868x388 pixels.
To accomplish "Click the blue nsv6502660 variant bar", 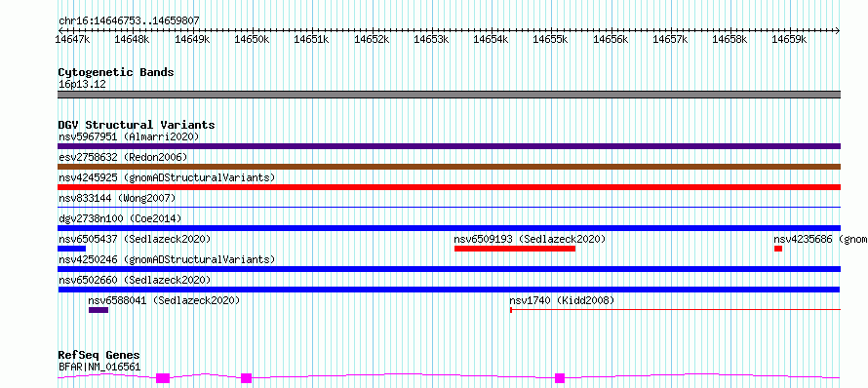I will pyautogui.click(x=449, y=290).
